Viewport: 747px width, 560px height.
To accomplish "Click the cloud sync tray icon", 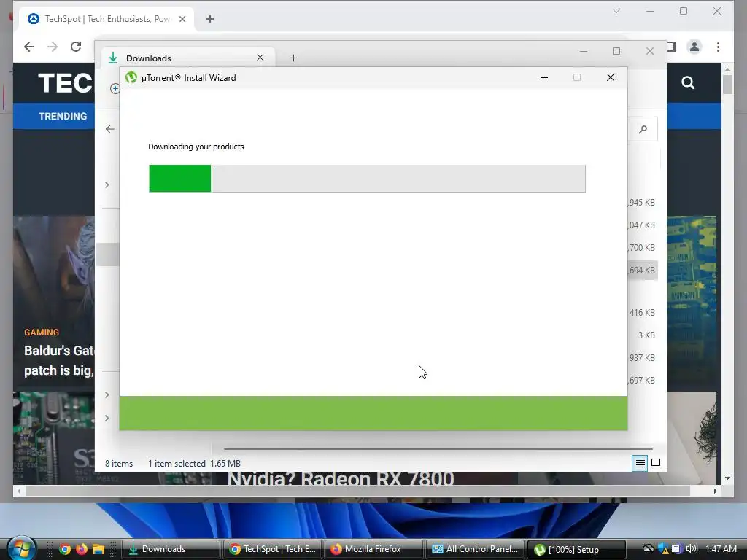I will (649, 548).
